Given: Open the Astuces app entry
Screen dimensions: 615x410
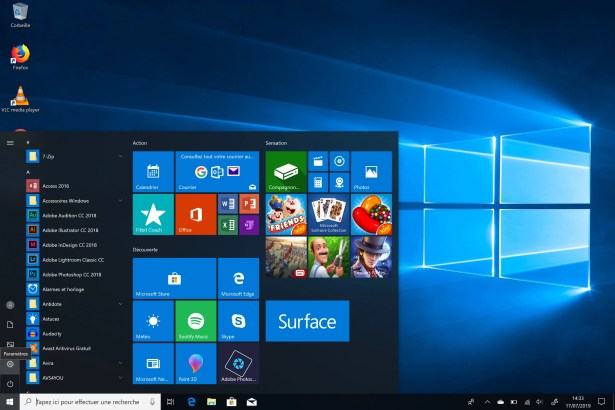Looking at the screenshot, I should point(75,319).
